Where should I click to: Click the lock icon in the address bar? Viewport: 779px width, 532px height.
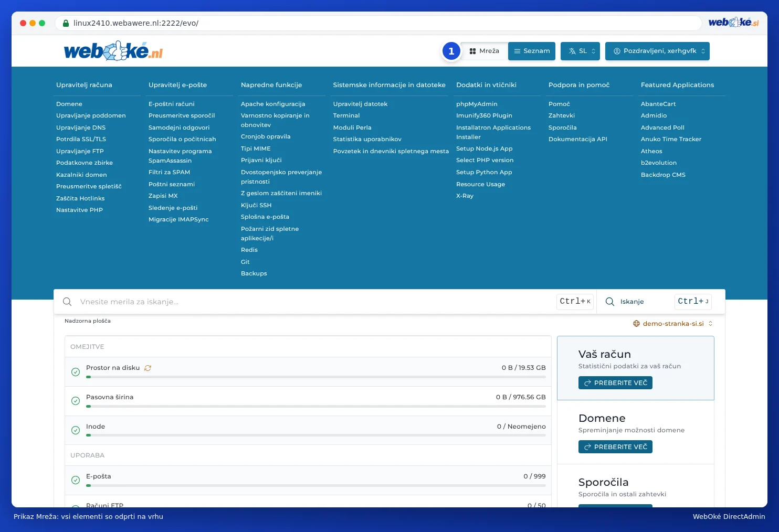click(66, 23)
